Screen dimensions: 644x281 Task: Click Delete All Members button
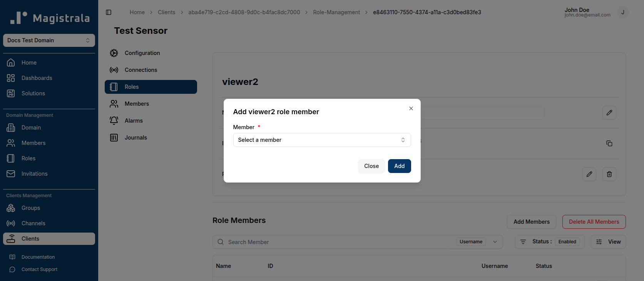[594, 222]
